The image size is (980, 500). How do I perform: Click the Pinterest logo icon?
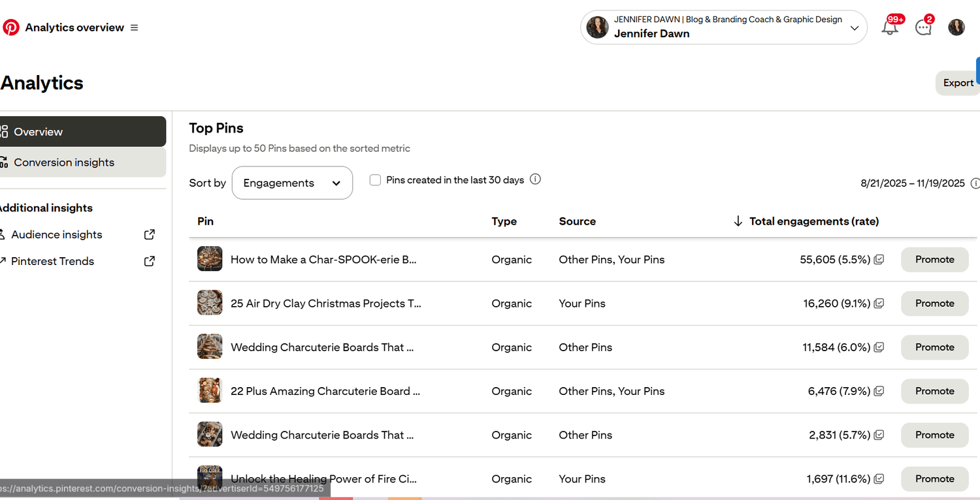click(11, 27)
